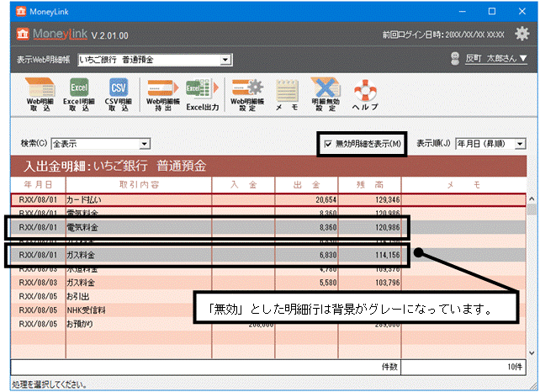Click the user avatar icon
540x392 pixels.
pyautogui.click(x=455, y=59)
